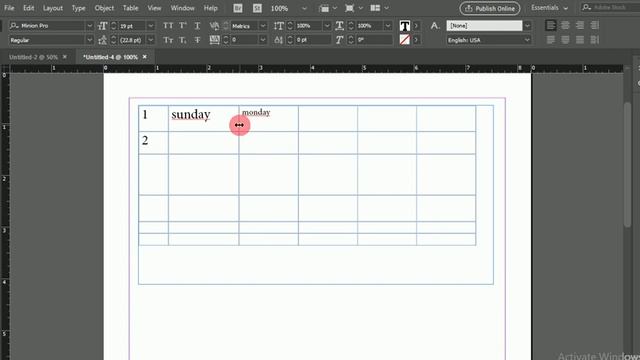Expand the horizontal scale 100% dropdown

(388, 26)
